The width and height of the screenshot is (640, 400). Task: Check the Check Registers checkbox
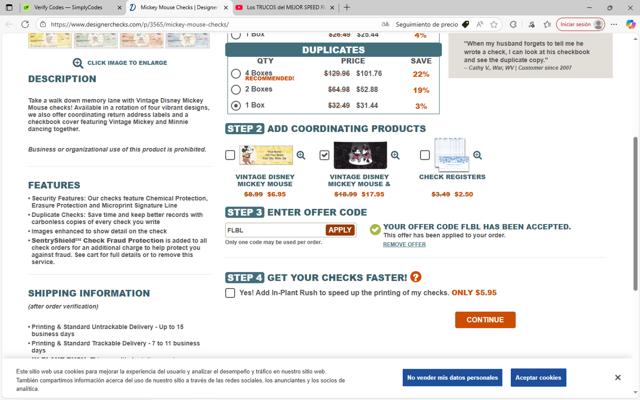point(425,155)
